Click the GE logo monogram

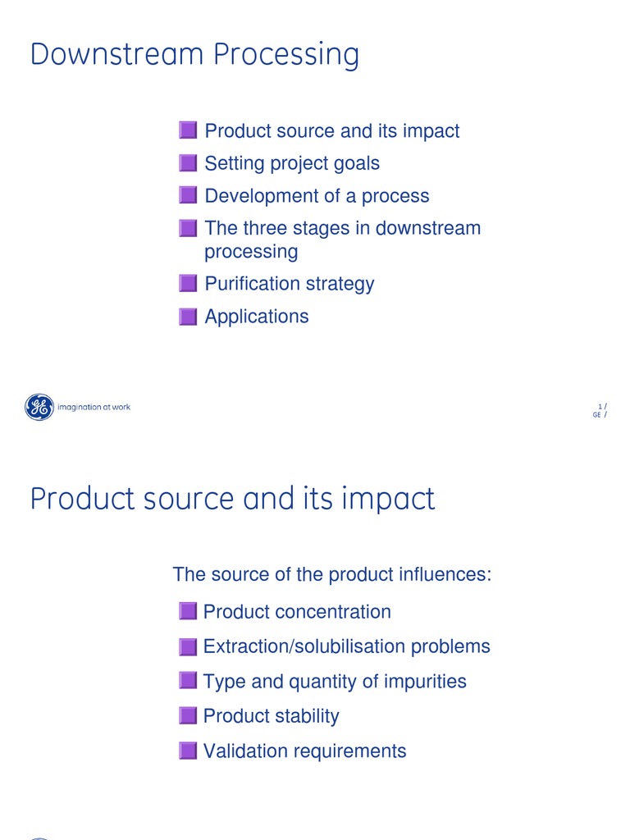point(39,407)
